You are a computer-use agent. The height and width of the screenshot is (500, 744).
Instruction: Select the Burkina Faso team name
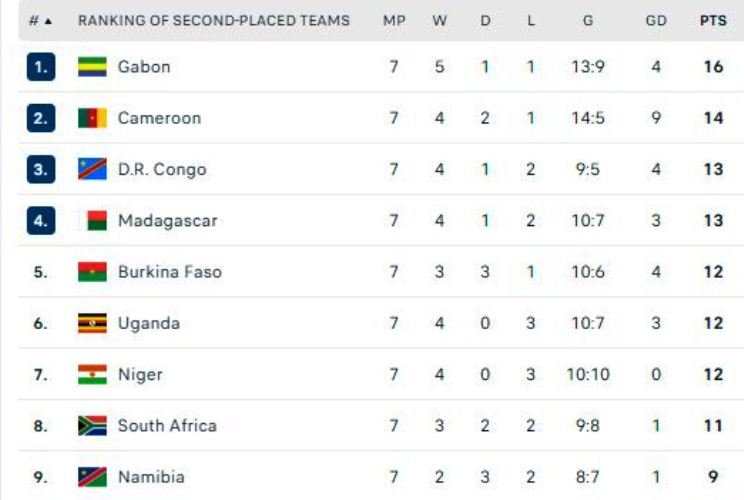[170, 272]
